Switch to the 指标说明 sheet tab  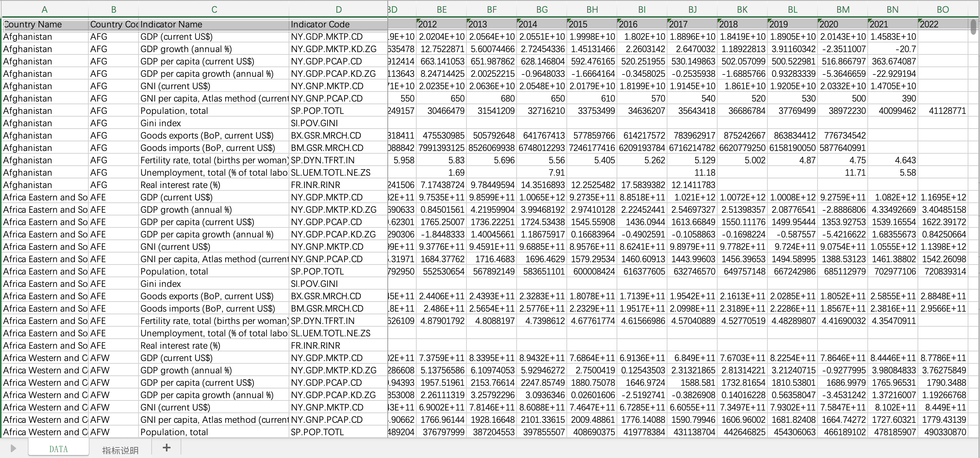click(120, 450)
